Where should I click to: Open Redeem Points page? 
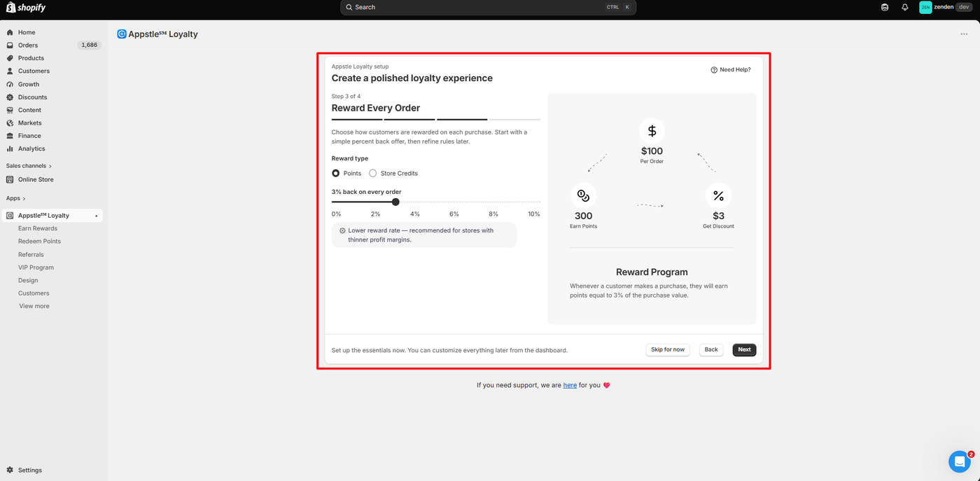click(39, 242)
